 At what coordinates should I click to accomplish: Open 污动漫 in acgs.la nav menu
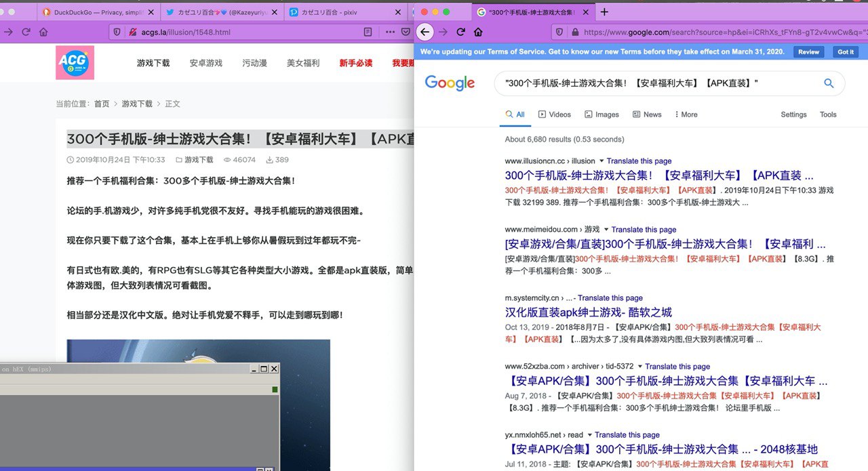tap(254, 63)
